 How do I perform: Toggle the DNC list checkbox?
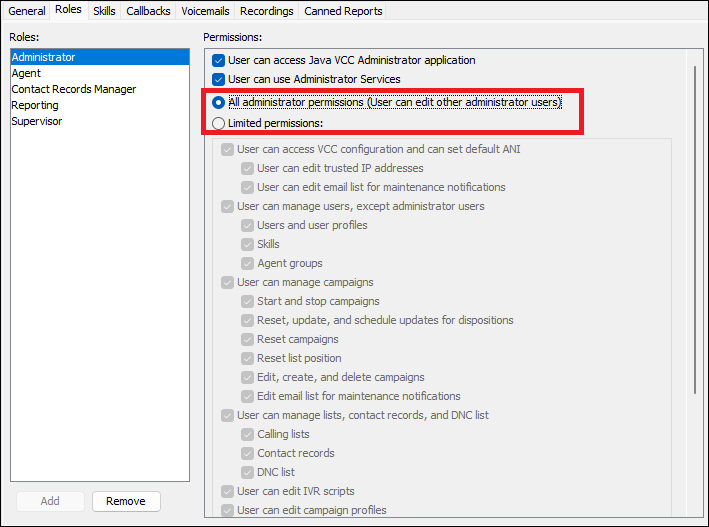pos(247,472)
